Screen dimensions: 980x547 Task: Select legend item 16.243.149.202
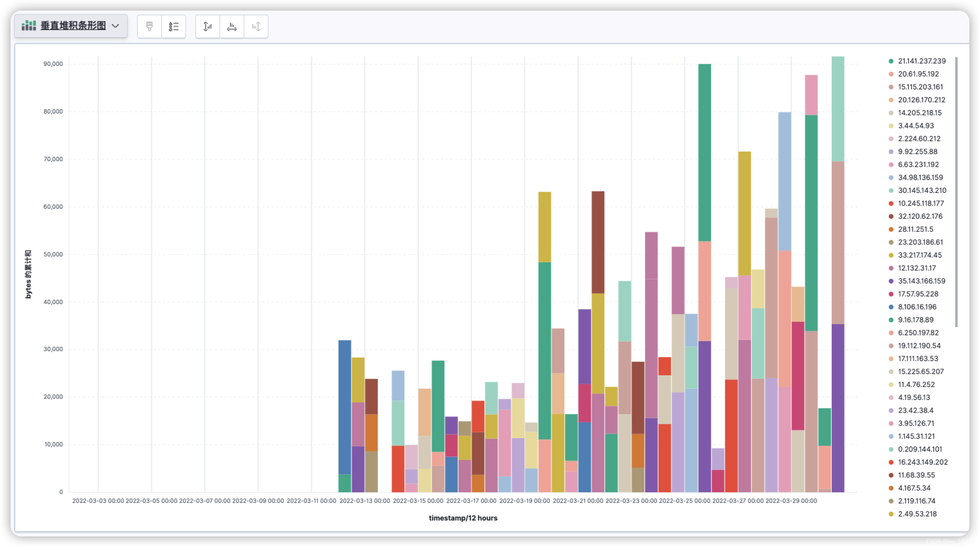923,462
